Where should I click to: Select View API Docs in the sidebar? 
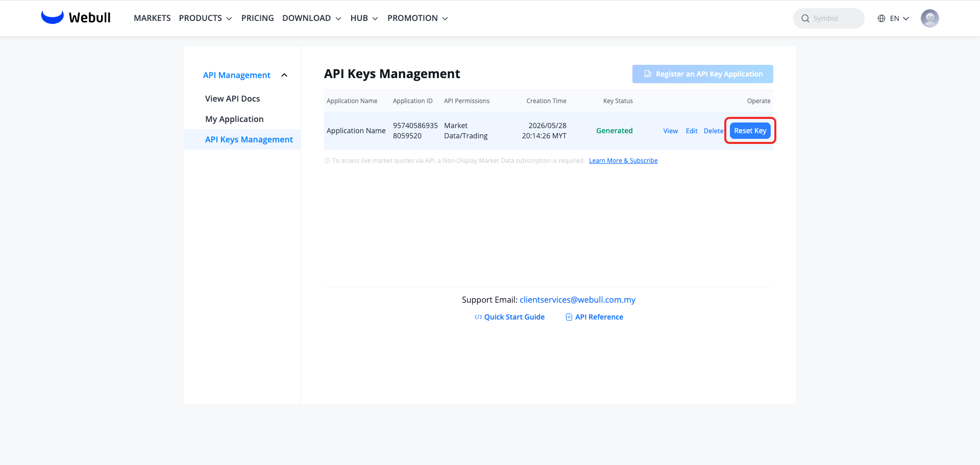(232, 99)
